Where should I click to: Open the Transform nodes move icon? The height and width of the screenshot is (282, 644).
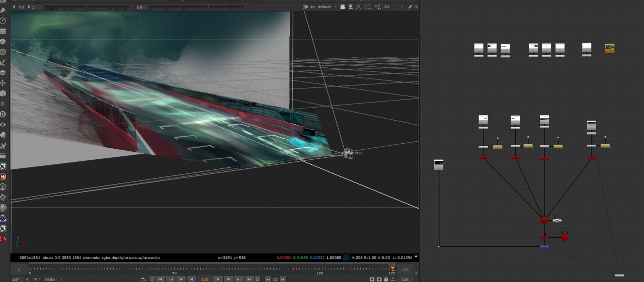[x=3, y=83]
